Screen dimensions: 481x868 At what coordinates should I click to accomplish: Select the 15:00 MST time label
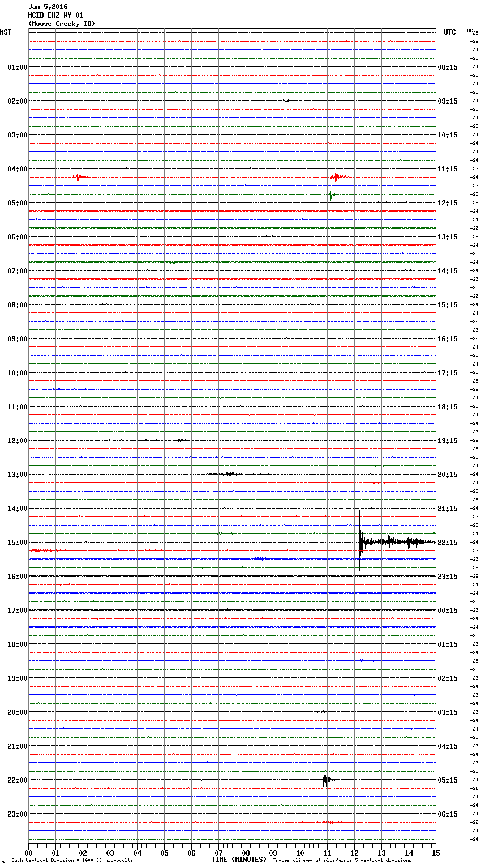pyautogui.click(x=18, y=543)
